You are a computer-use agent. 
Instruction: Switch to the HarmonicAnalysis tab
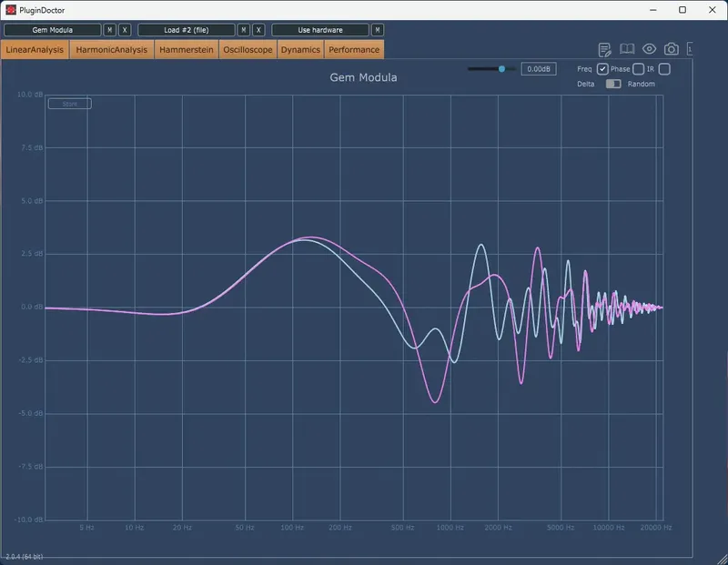pyautogui.click(x=109, y=49)
